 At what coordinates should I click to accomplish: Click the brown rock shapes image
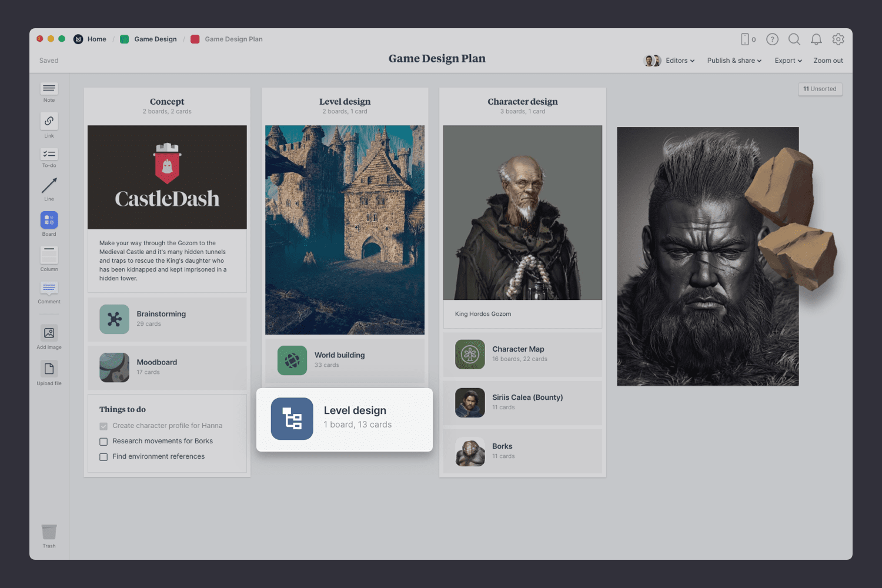coord(791,218)
